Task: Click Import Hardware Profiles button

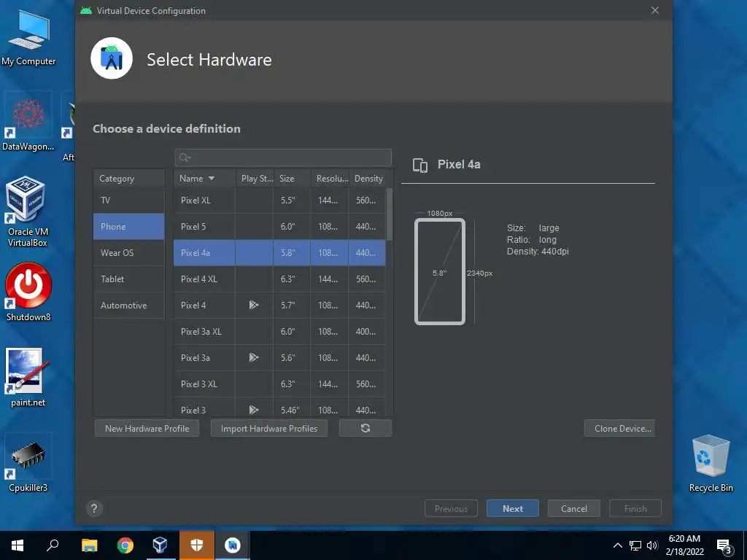Action: (x=268, y=428)
